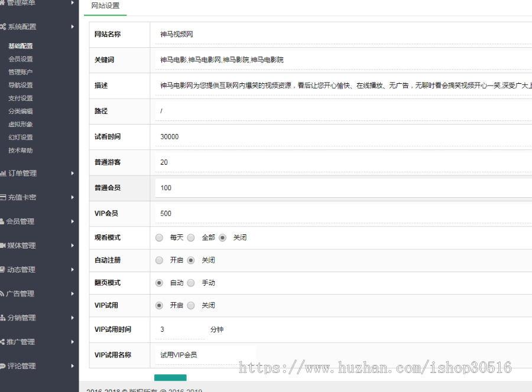Switch to the 网站设置 tab
The image size is (532, 392).
[x=105, y=6]
